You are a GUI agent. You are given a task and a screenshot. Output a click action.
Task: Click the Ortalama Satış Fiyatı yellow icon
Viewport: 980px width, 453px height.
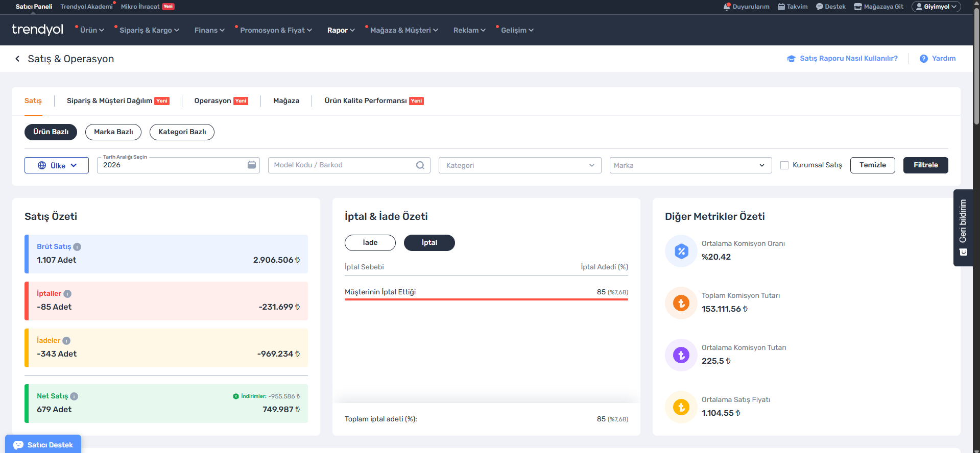[x=681, y=407]
